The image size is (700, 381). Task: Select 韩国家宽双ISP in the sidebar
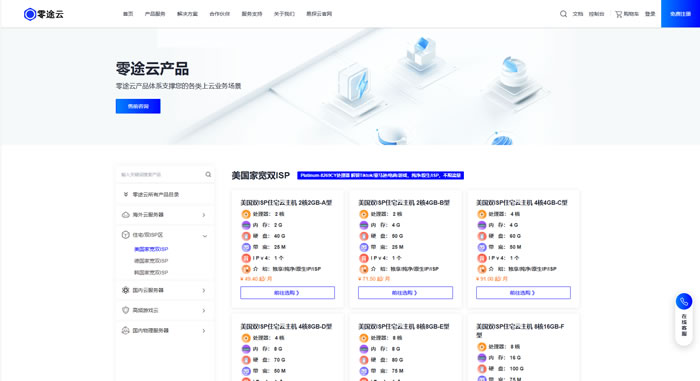[x=151, y=272]
